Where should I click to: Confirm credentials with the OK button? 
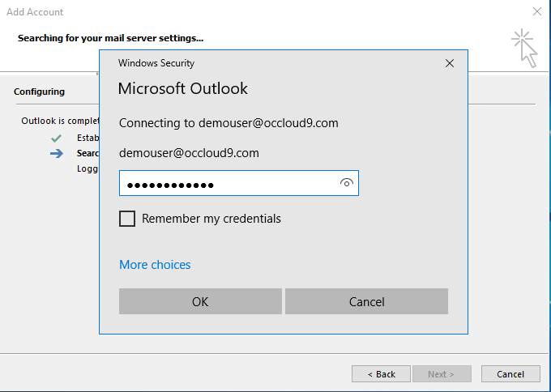[x=200, y=301]
